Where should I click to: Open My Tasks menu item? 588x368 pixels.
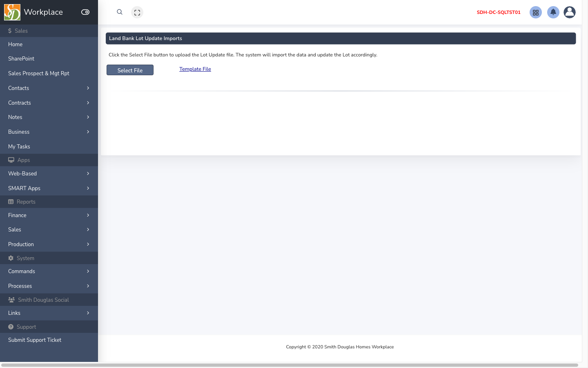[x=49, y=146]
